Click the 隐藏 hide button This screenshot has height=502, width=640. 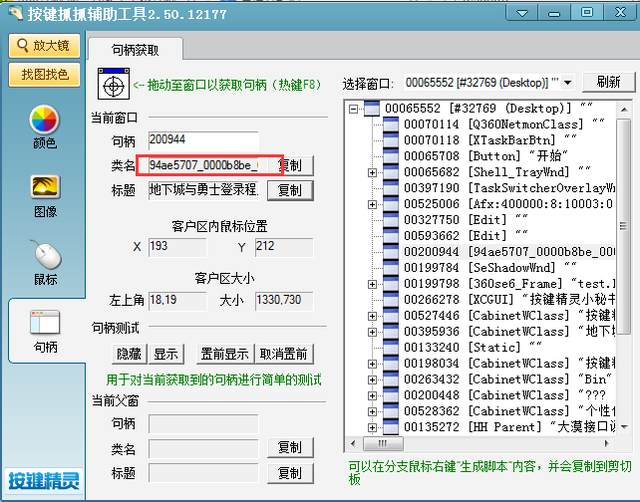click(x=129, y=354)
